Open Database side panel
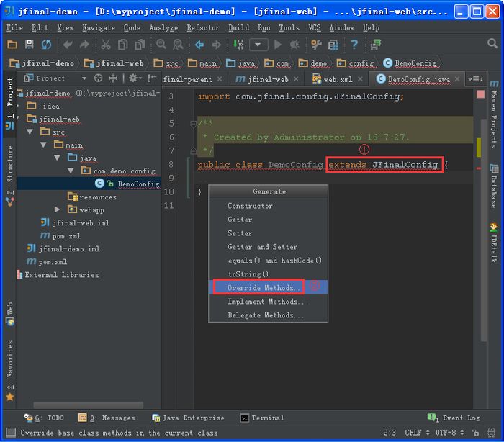Screen dimensions: 504x442 (494, 186)
